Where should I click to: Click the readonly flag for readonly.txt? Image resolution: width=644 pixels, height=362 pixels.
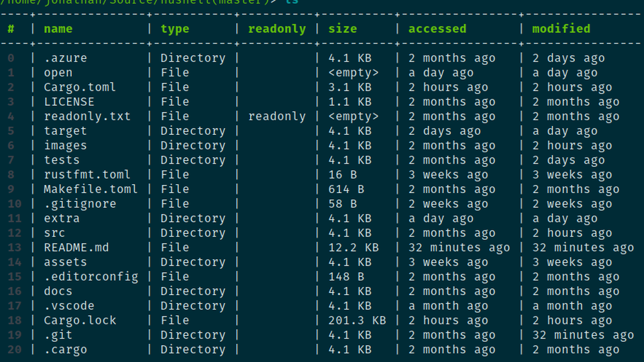pyautogui.click(x=277, y=117)
